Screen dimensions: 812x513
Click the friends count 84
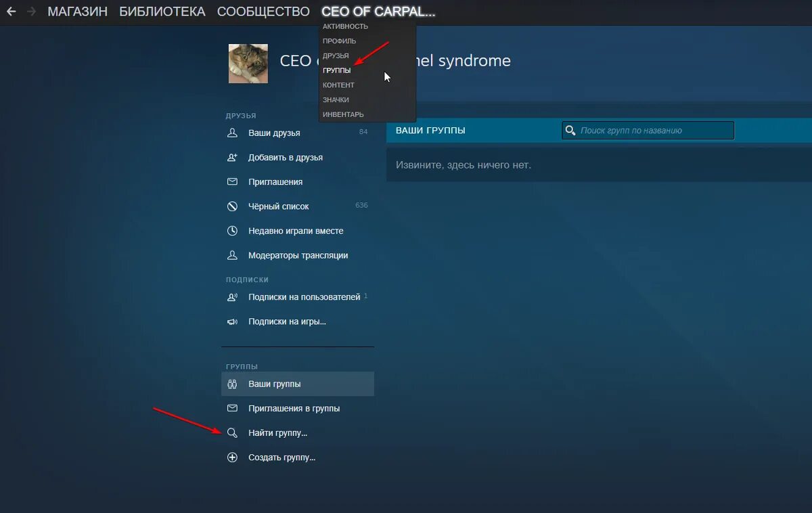363,132
